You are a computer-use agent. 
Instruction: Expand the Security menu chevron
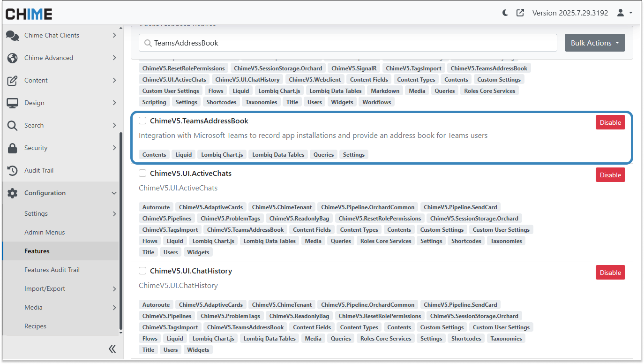(114, 148)
